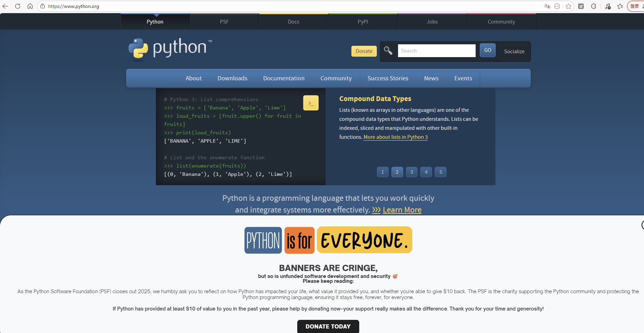Click the BANNERS ARE CRINGE headline
Screen dimensions: 644x333
tap(328, 268)
